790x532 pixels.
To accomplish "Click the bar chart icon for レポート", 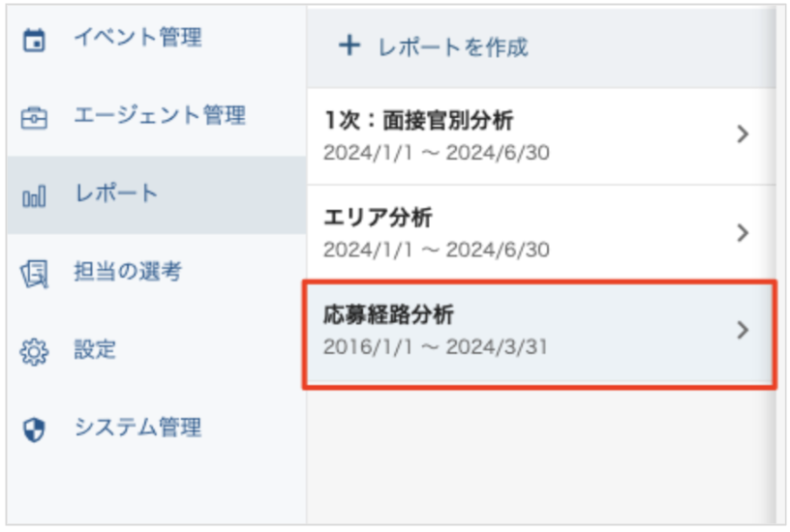I will coord(34,196).
